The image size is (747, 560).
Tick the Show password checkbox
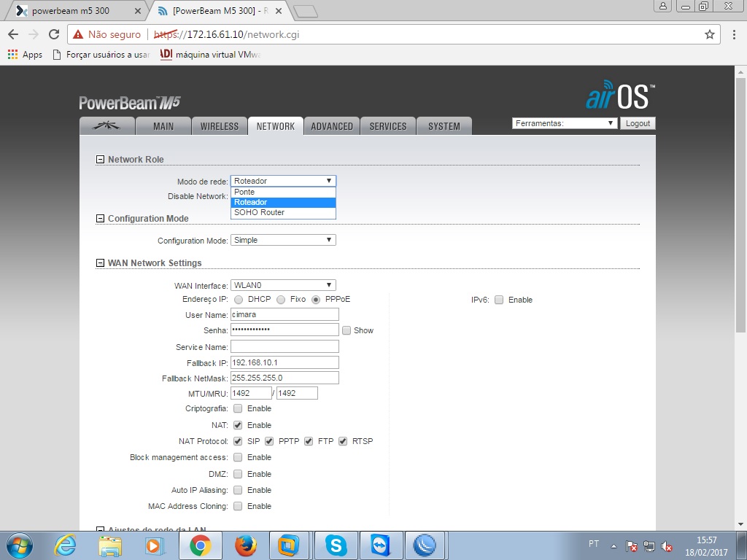coord(347,330)
